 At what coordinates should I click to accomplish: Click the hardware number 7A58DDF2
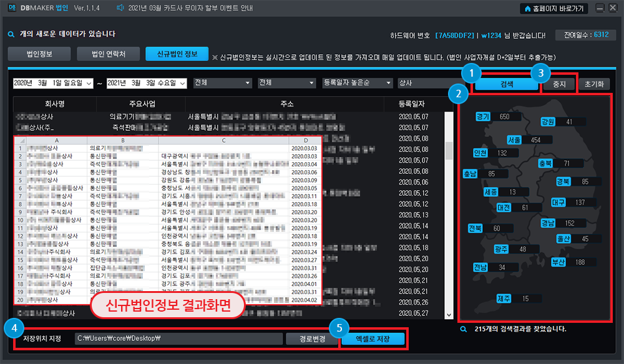click(x=454, y=36)
